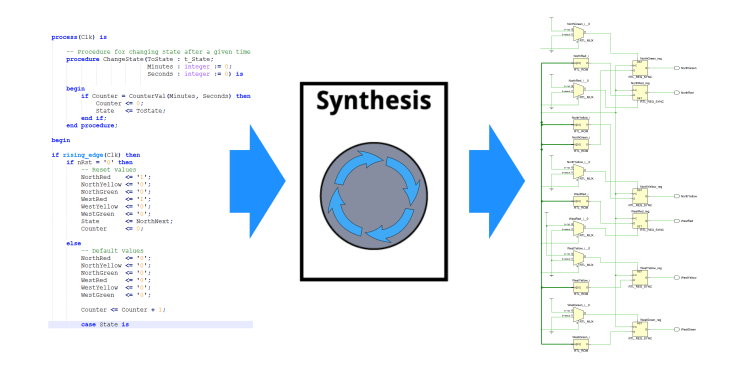Click the 'Counter <= Counter + 1;' line

(123, 310)
